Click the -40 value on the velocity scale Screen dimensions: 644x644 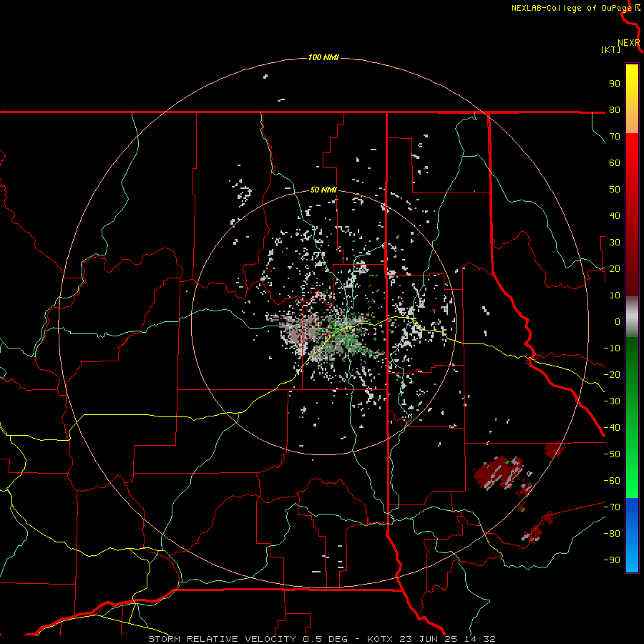click(612, 428)
